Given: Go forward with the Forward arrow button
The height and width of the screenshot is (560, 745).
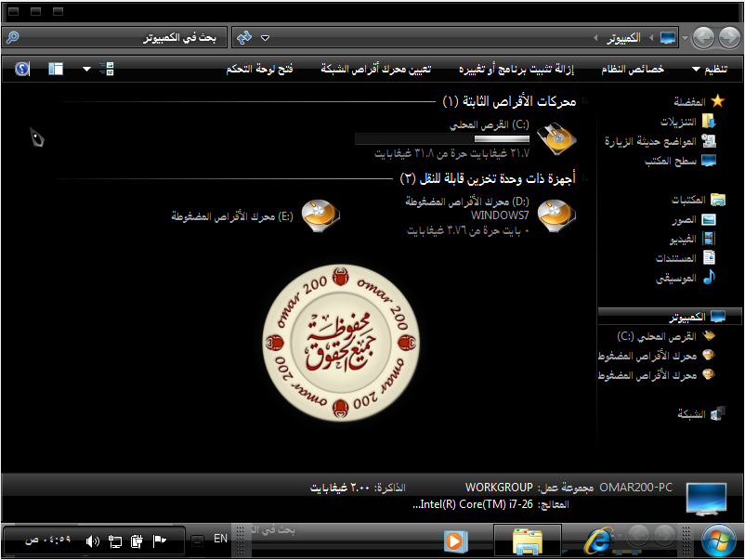Looking at the screenshot, I should coord(729,37).
